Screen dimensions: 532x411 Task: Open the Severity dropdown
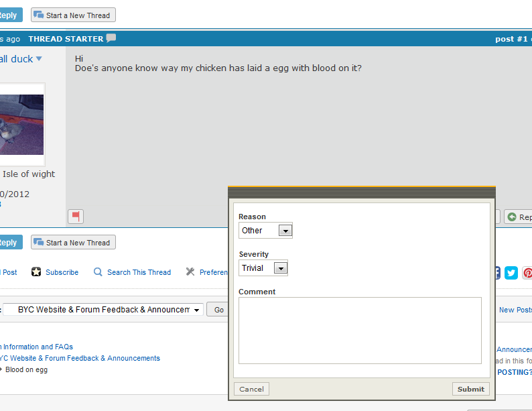point(263,268)
